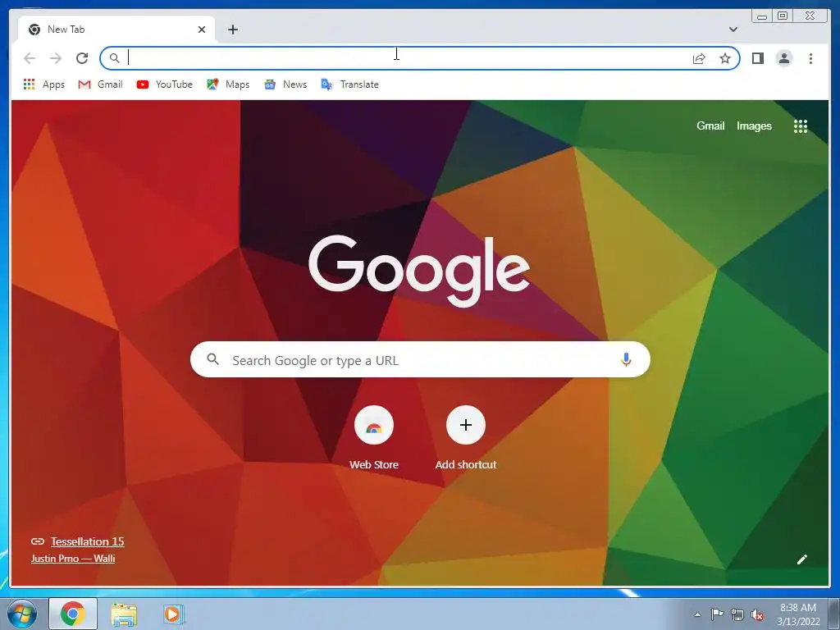Screen dimensions: 840x630
Task: Restore down the Chrome window
Action: pos(782,16)
